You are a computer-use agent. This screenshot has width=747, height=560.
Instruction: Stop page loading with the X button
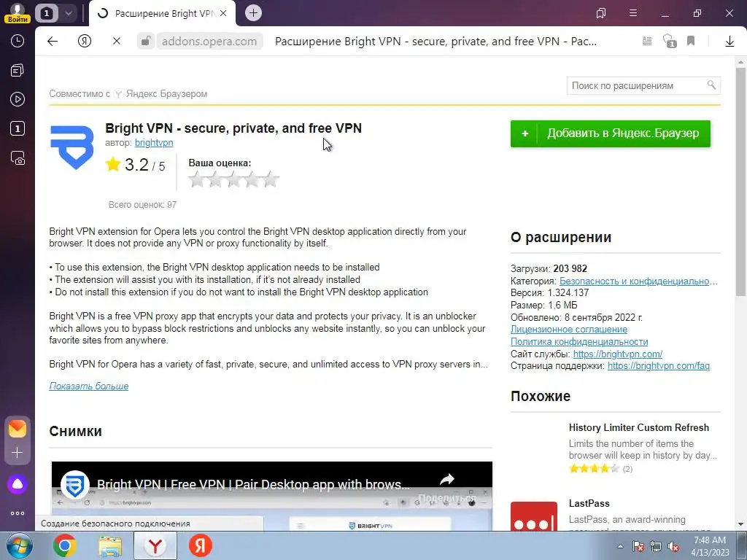(x=116, y=42)
